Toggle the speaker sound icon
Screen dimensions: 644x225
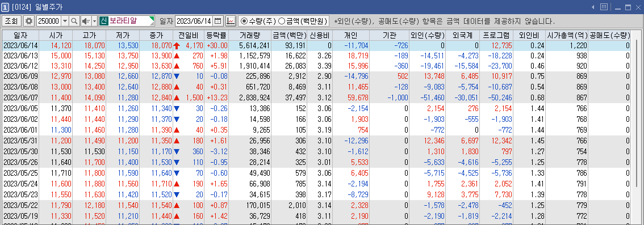pyautogui.click(x=86, y=21)
